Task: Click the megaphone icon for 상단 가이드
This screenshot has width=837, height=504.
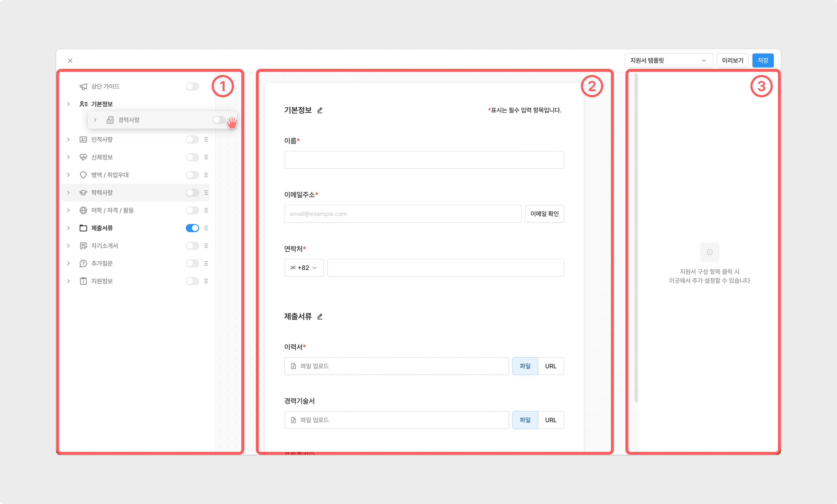Action: tap(83, 87)
